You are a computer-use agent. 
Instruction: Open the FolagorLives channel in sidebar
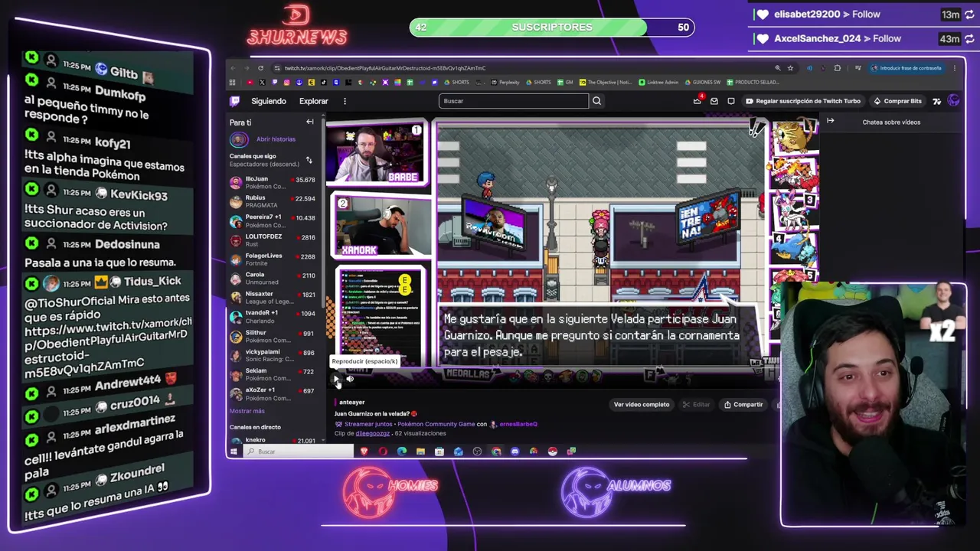[273, 259]
